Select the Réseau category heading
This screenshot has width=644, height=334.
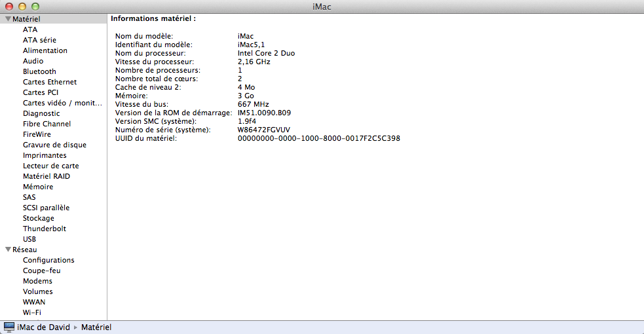[25, 250]
